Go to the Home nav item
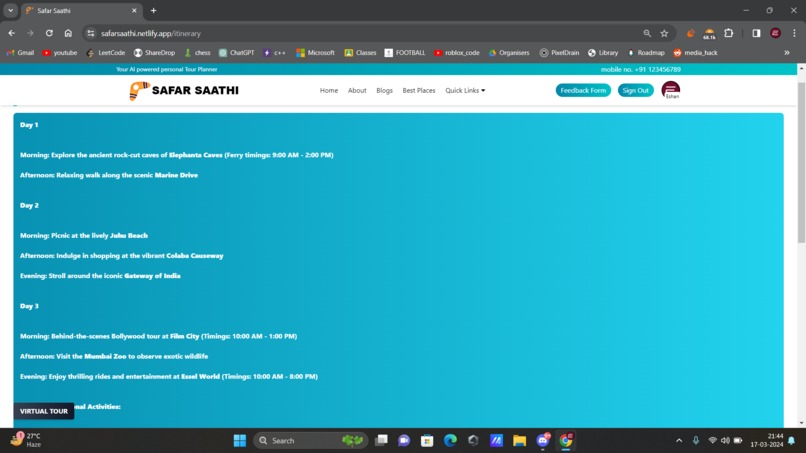 coord(328,90)
